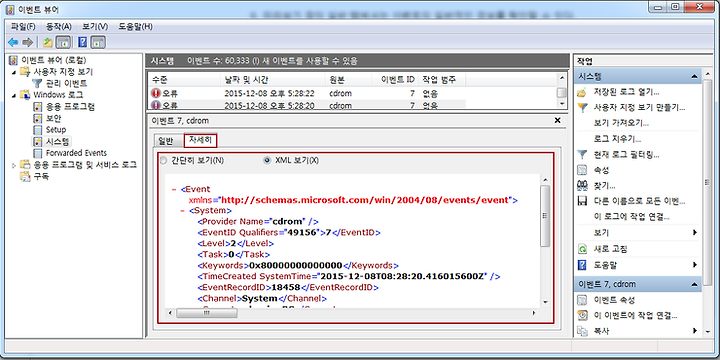The width and height of the screenshot is (720, 360).
Task: Click the 원본 column header
Action: 348,79
